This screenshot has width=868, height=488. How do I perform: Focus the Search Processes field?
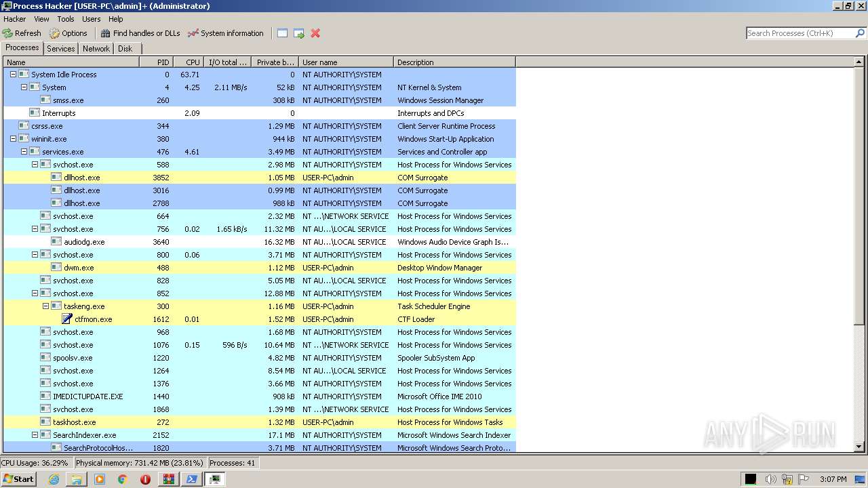(x=800, y=33)
